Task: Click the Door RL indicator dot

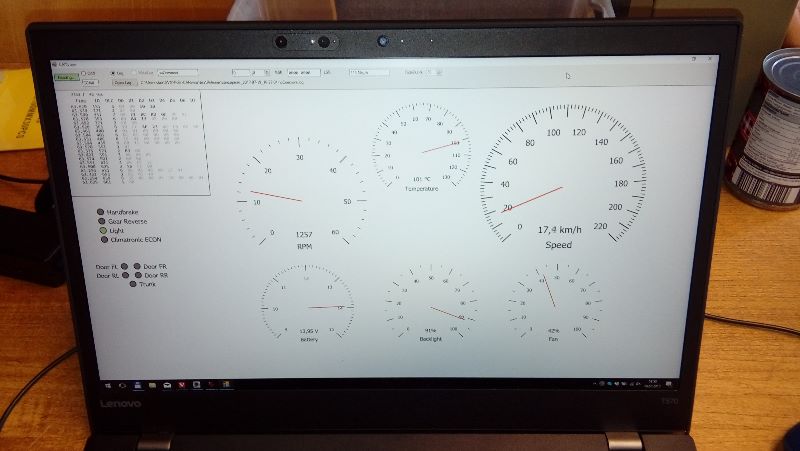Action: 124,276
